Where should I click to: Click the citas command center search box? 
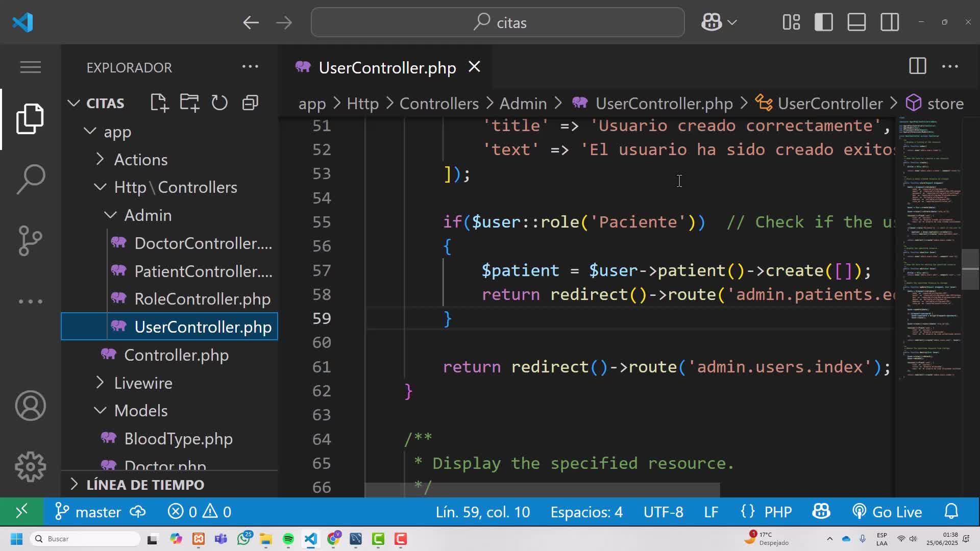point(498,22)
